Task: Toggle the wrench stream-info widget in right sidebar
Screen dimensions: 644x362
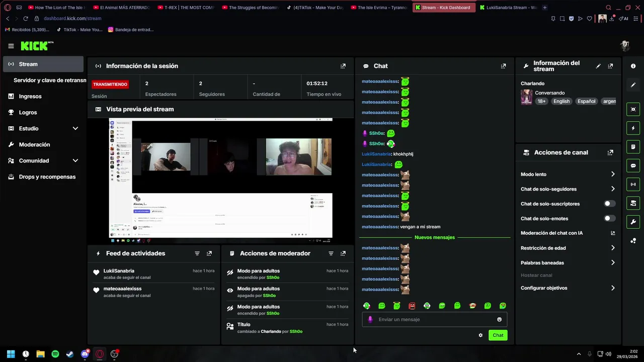Action: click(633, 222)
